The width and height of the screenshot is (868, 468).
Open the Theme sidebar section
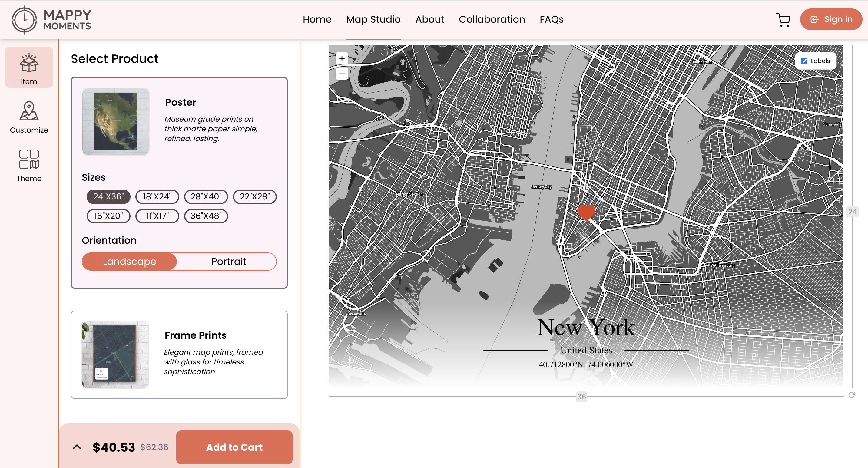point(29,166)
